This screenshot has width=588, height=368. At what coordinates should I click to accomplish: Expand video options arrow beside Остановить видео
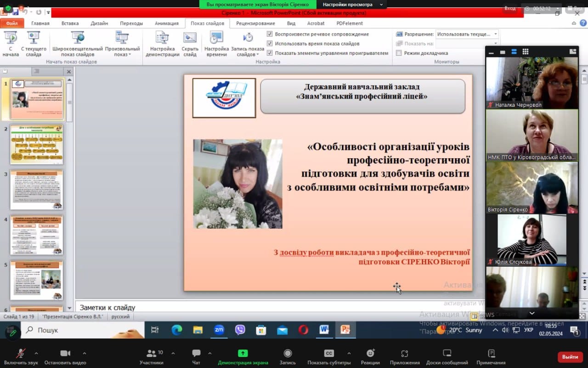(x=84, y=353)
